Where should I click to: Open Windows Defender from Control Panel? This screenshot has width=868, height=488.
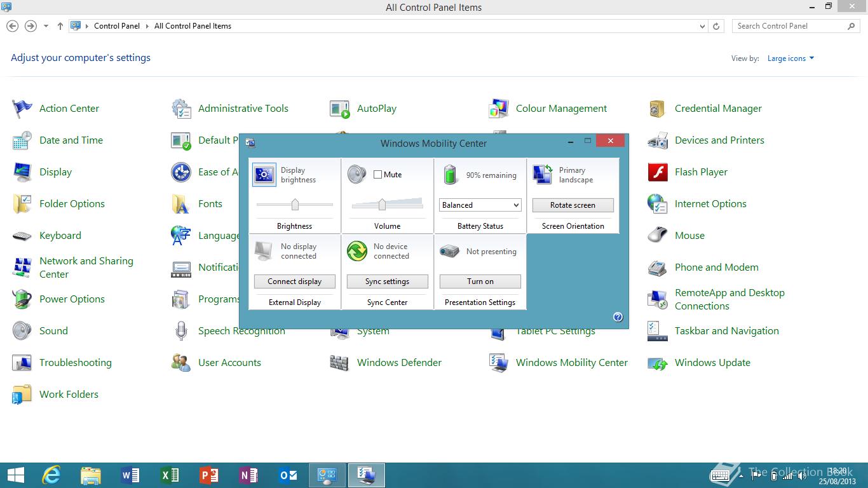[398, 363]
